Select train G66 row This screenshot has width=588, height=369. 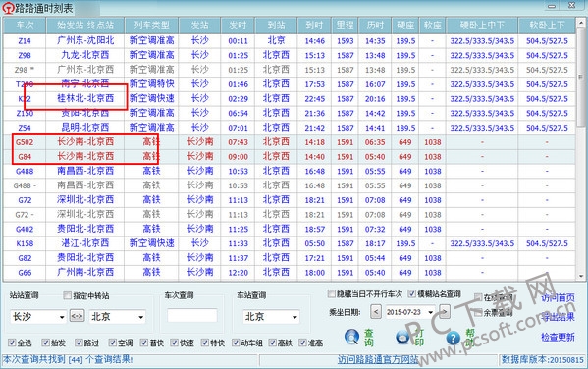click(x=289, y=273)
